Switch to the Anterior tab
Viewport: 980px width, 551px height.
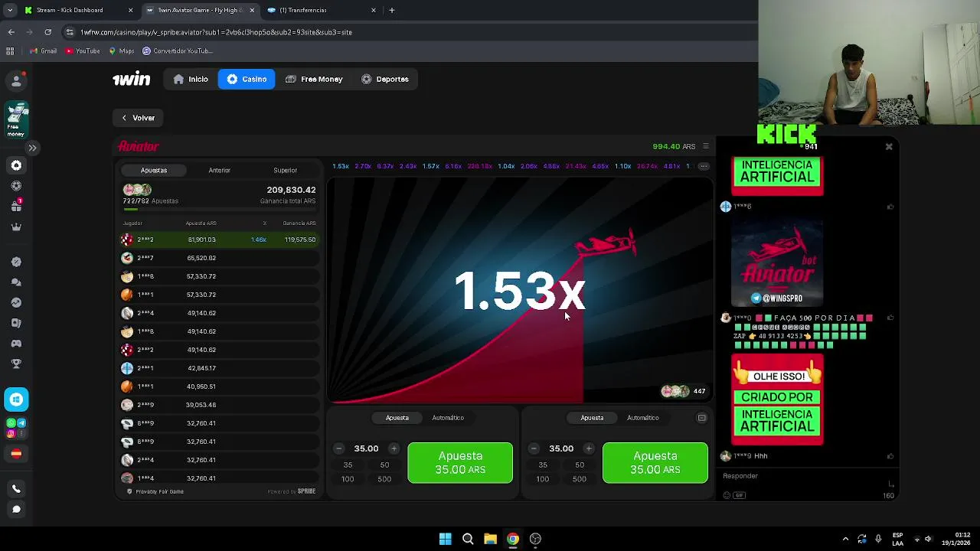pyautogui.click(x=220, y=170)
